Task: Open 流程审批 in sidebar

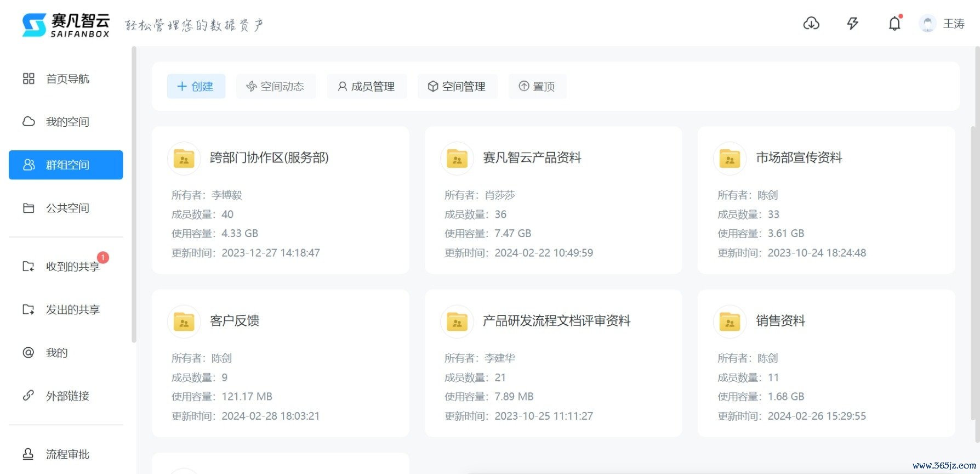Action: click(x=66, y=454)
